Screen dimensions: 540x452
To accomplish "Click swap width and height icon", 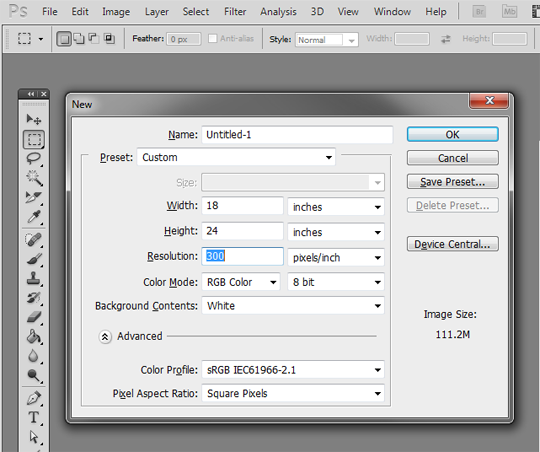I will pyautogui.click(x=446, y=39).
